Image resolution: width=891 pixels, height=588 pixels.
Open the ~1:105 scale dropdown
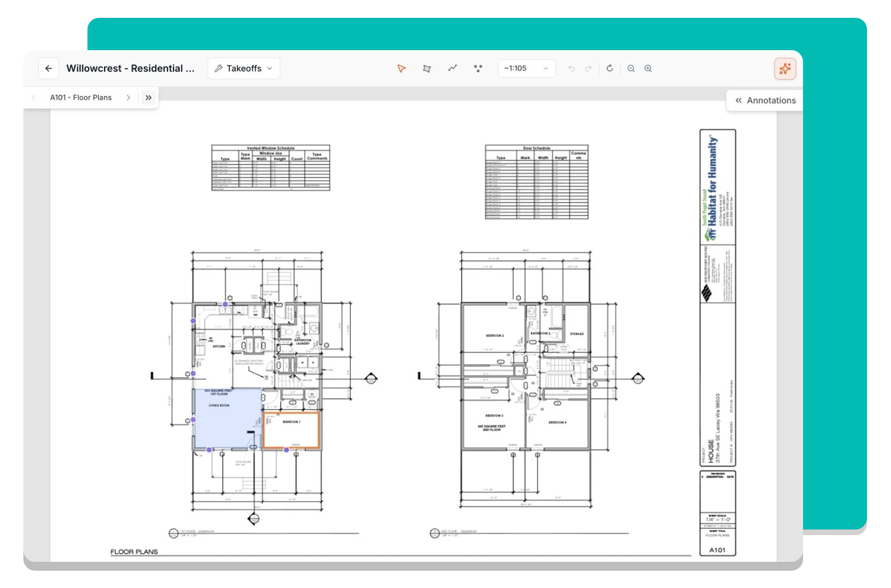tap(526, 68)
